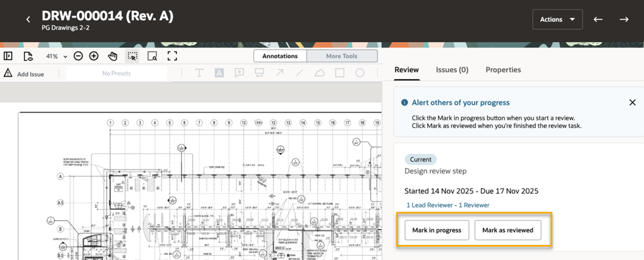
Task: Open the No Presets dropdown
Action: (x=117, y=74)
